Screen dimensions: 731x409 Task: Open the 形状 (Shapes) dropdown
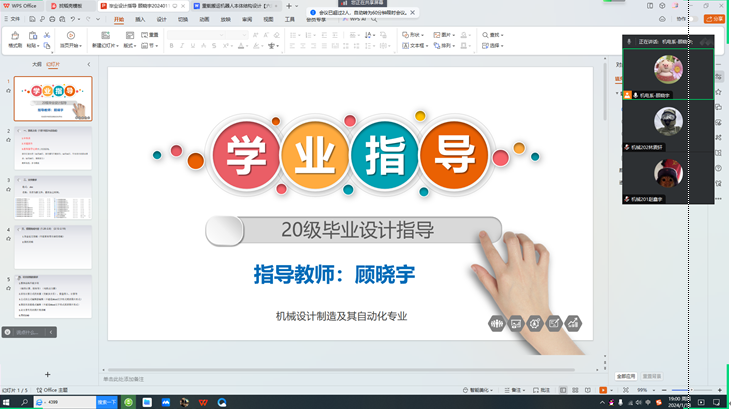(x=413, y=35)
